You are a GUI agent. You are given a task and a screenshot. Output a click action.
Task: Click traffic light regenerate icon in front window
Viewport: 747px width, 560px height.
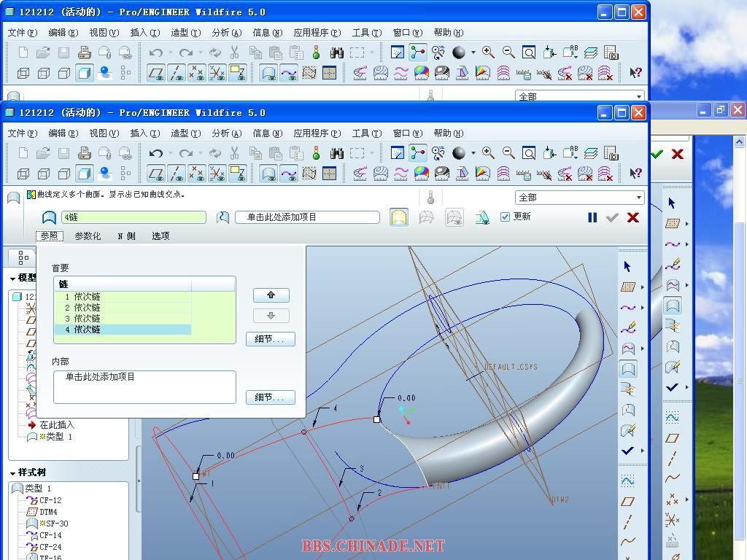316,153
